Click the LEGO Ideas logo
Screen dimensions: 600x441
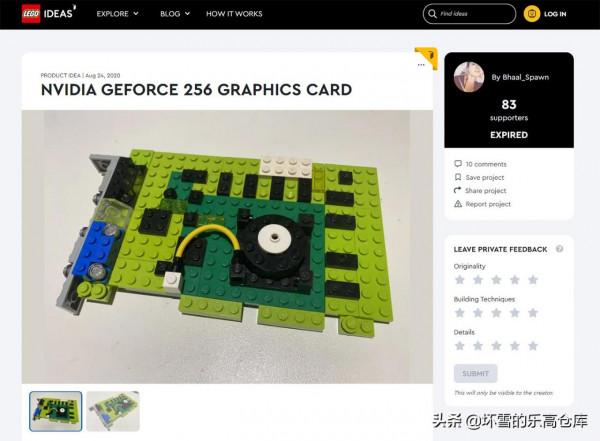(48, 14)
